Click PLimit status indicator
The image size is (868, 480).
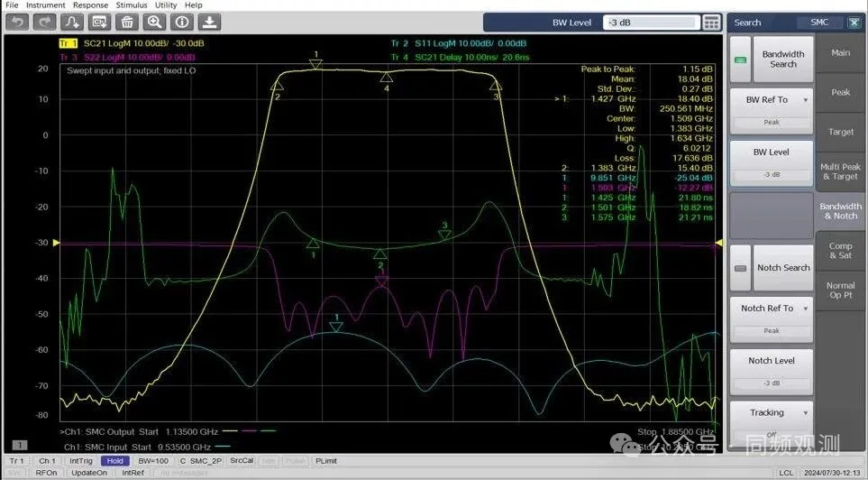click(326, 461)
